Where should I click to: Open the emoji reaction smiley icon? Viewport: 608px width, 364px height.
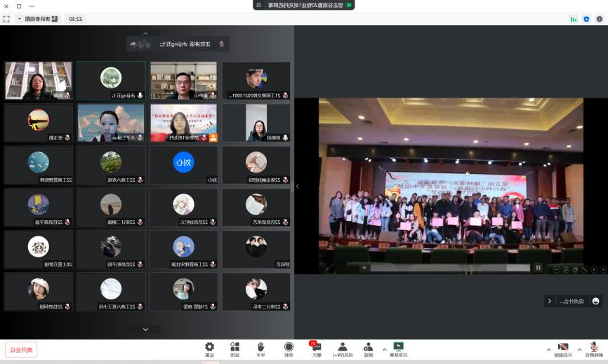[595, 301]
